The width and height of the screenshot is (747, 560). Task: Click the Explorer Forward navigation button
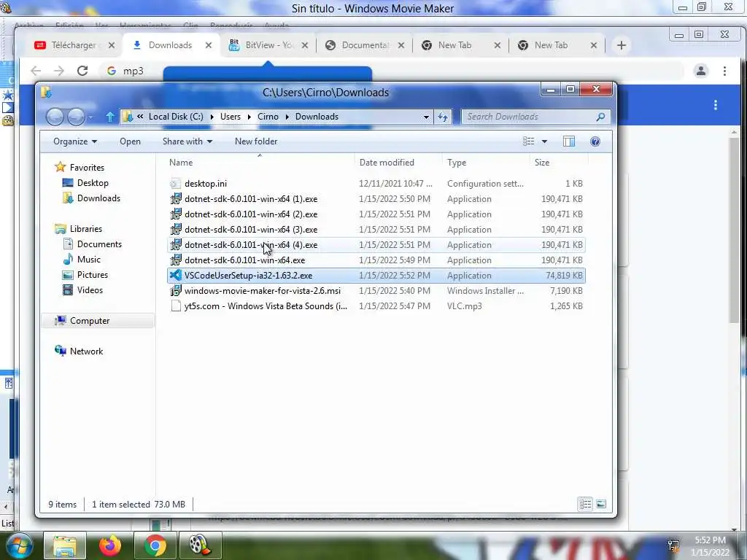[76, 117]
